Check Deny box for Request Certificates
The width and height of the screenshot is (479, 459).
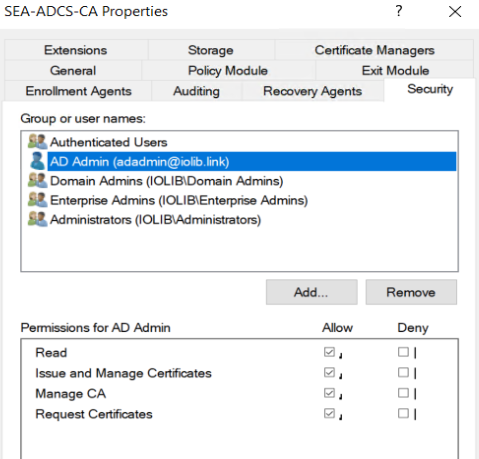pyautogui.click(x=403, y=414)
